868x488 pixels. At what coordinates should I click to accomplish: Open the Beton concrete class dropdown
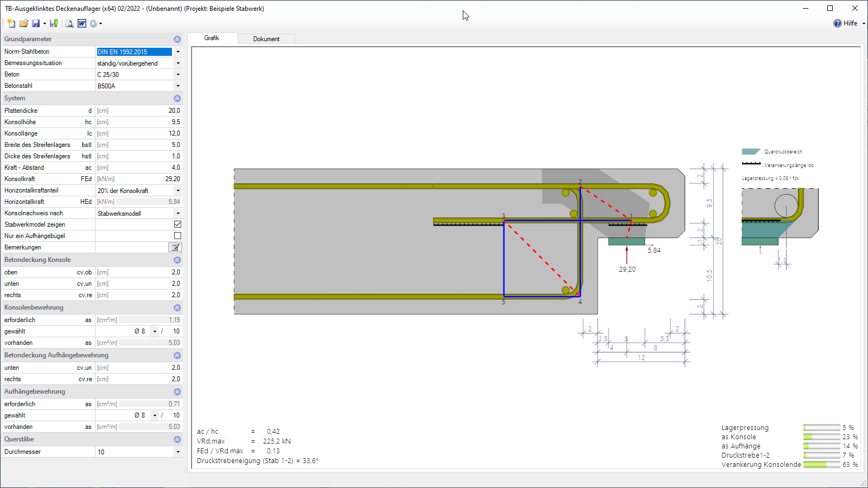tap(178, 75)
